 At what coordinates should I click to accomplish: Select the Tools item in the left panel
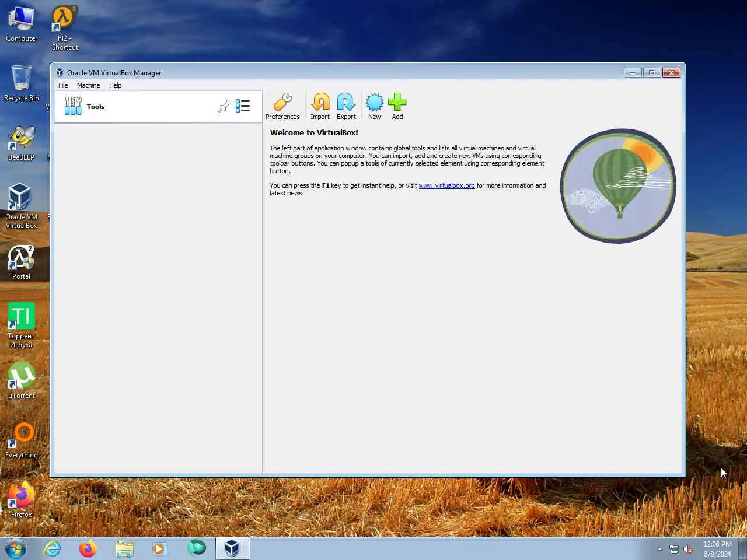coord(158,107)
